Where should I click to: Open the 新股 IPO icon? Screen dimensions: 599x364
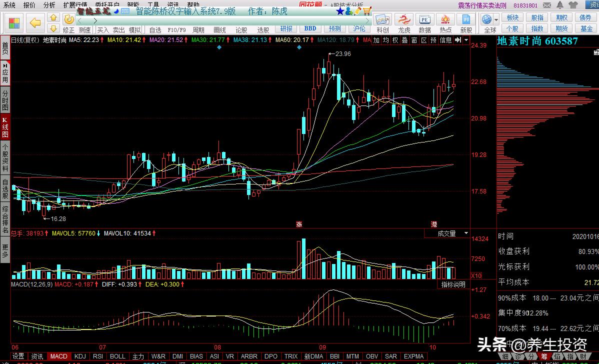pos(466,19)
